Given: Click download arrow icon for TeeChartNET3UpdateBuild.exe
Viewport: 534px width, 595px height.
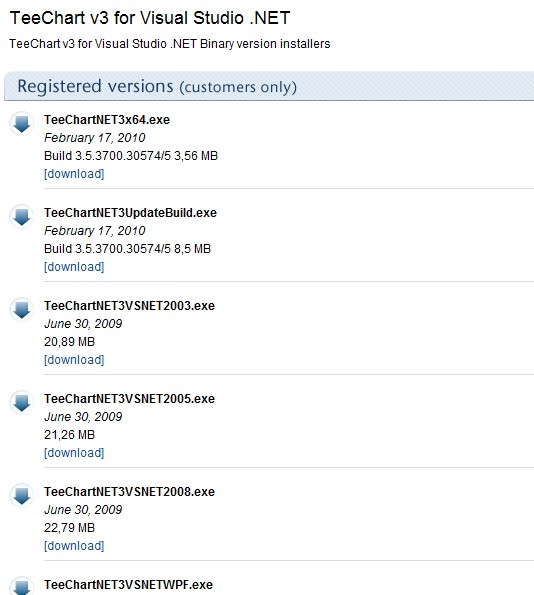Looking at the screenshot, I should coord(22,216).
